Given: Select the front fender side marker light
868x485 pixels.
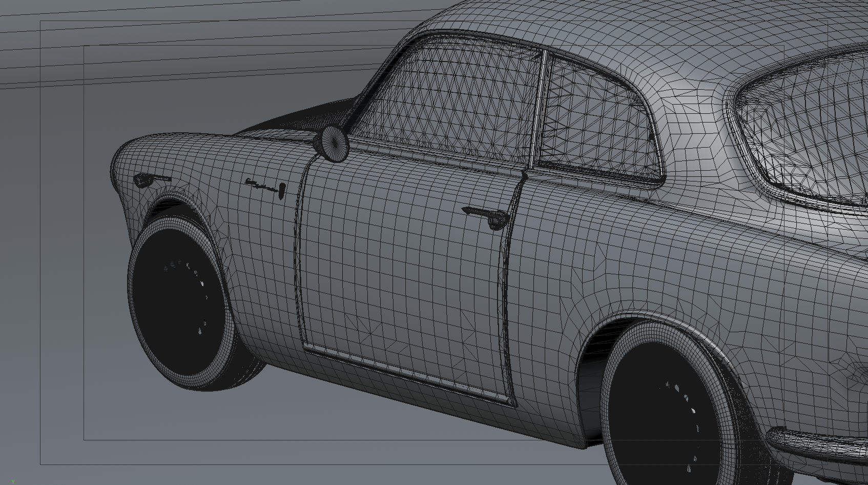Looking at the screenshot, I should click(x=151, y=179).
